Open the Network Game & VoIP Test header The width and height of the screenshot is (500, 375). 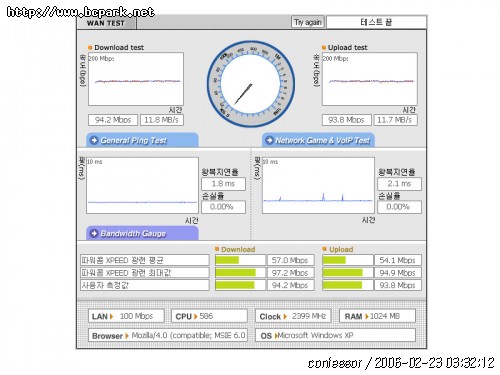click(x=318, y=140)
